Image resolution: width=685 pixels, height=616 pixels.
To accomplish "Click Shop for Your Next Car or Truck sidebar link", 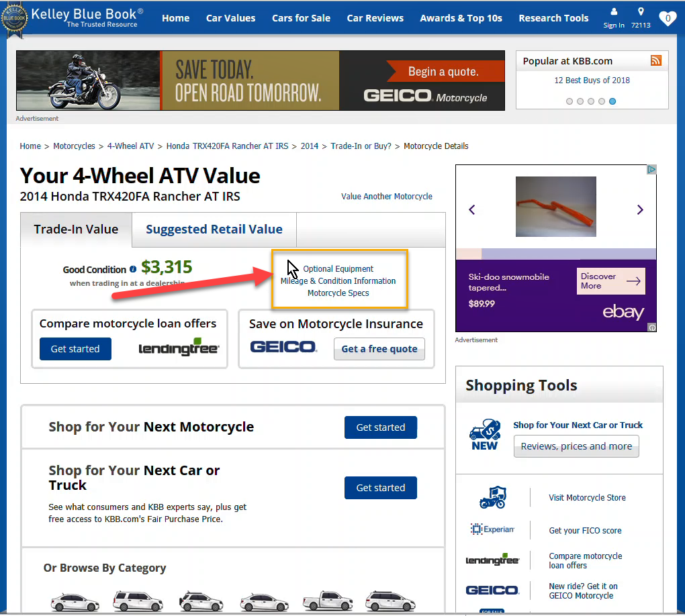I will pos(578,425).
